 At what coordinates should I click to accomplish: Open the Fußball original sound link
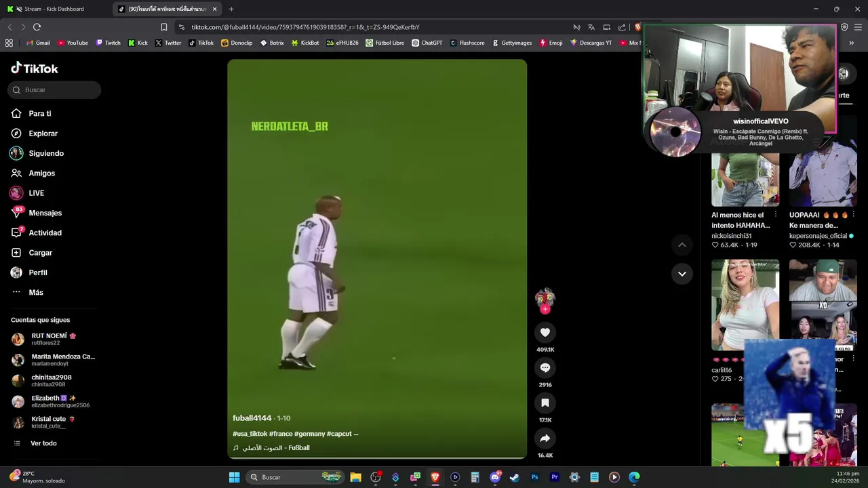271,448
